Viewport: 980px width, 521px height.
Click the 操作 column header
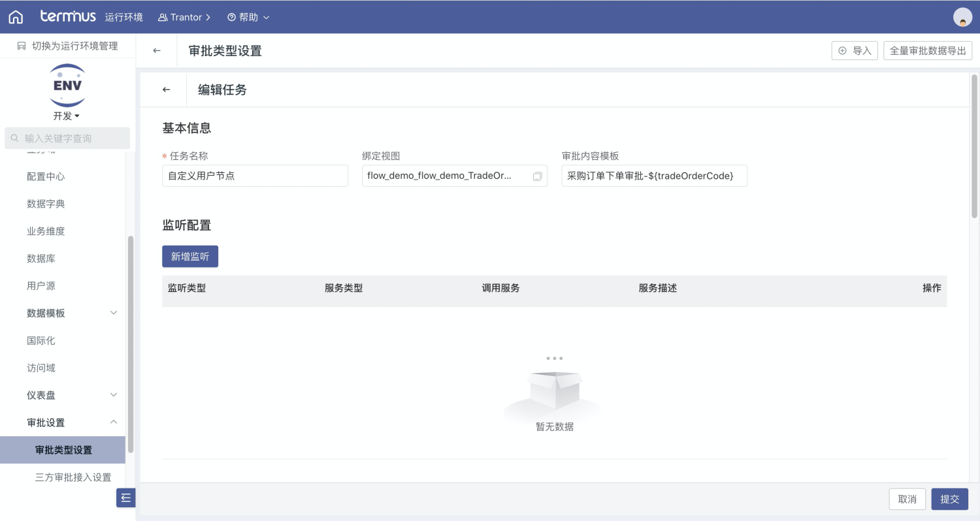tap(932, 288)
